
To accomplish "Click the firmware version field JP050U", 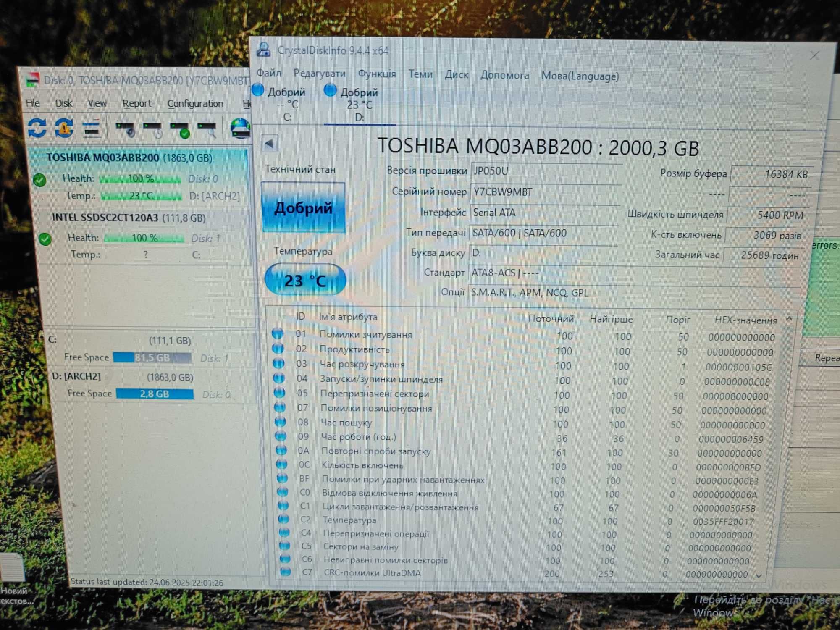I will click(546, 171).
